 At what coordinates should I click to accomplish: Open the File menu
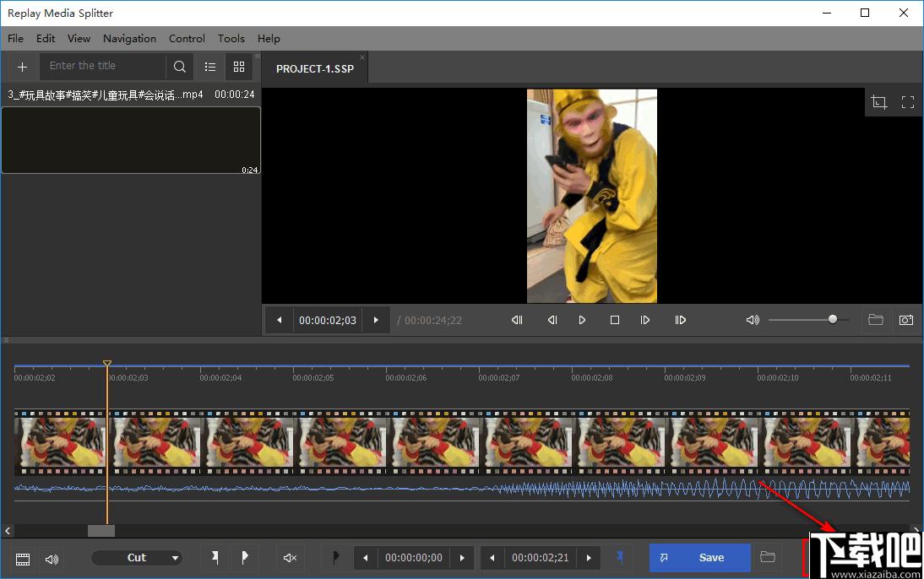[16, 38]
